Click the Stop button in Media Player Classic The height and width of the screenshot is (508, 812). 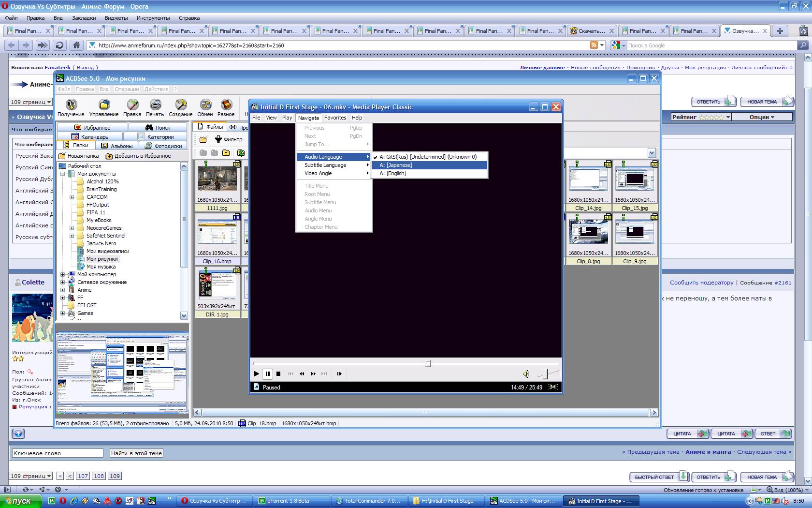pos(278,374)
